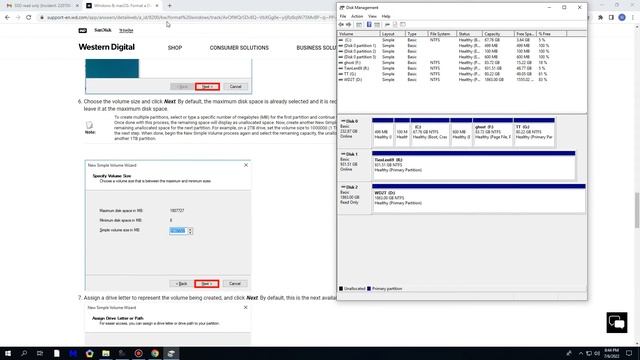Click the Disk Management title bar icon
The height and width of the screenshot is (360, 640).
[342, 8]
